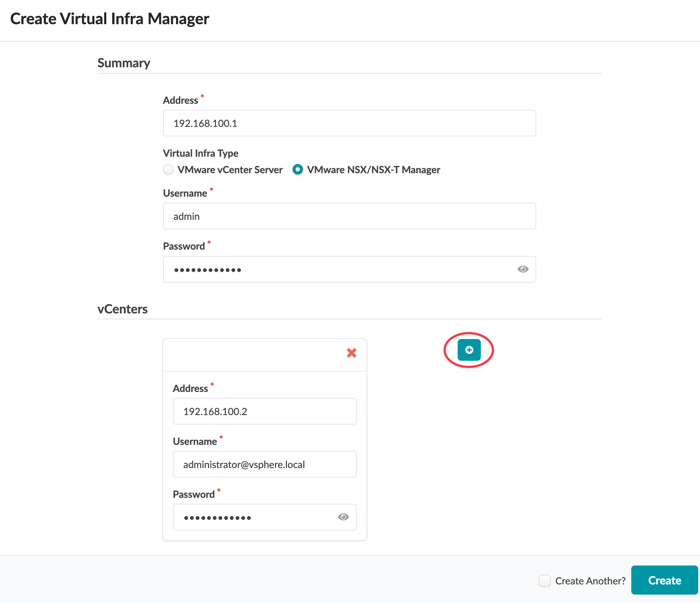
Task: Show the Summary password with eye icon
Action: point(523,269)
